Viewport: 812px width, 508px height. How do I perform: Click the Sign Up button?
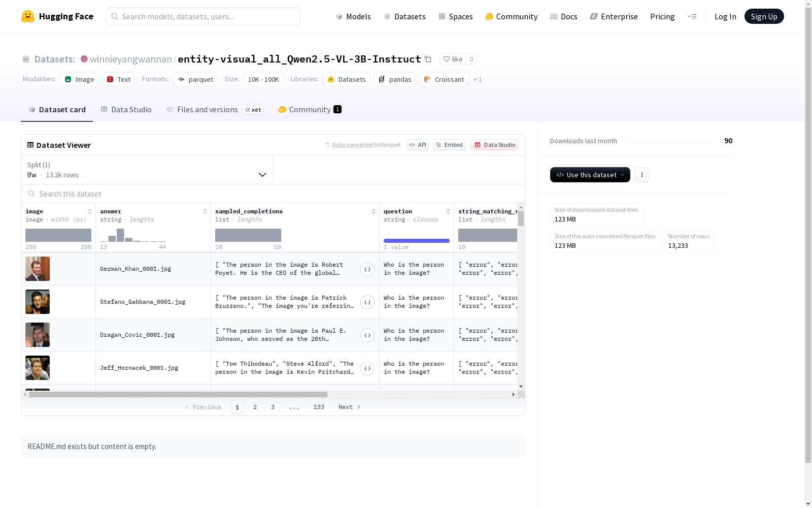pos(764,16)
